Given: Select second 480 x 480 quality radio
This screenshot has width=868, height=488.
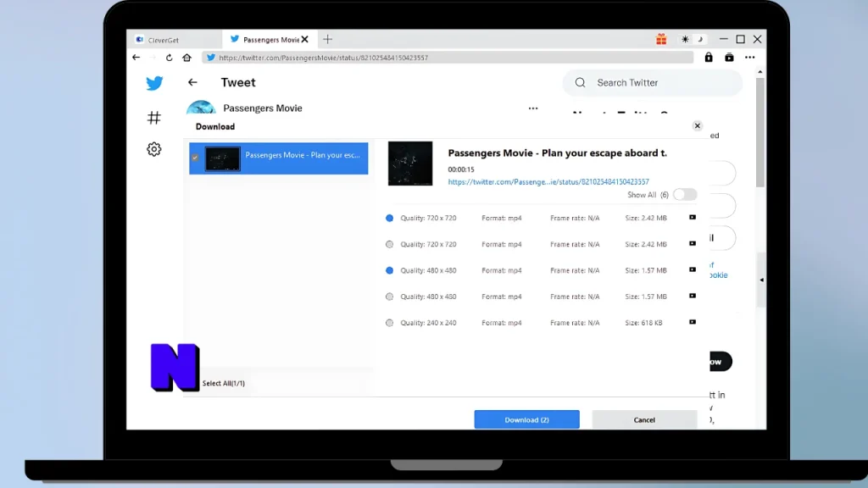Looking at the screenshot, I should click(x=390, y=297).
